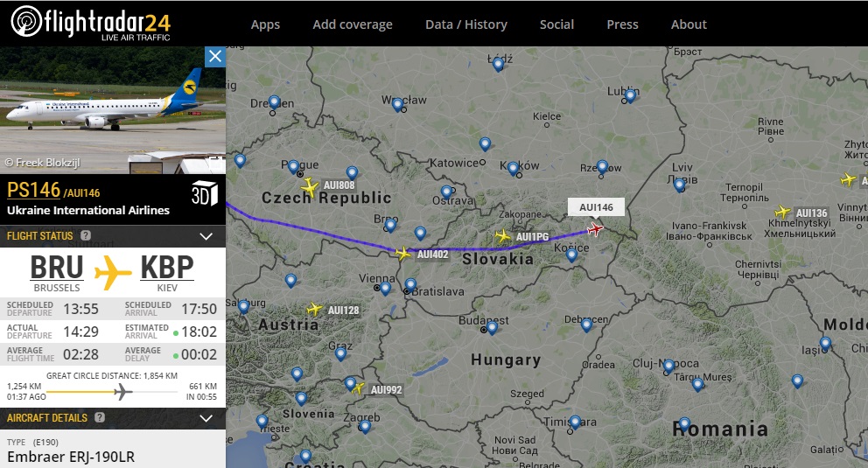The width and height of the screenshot is (868, 468).
Task: Click the AUI146 map label
Action: pos(596,207)
